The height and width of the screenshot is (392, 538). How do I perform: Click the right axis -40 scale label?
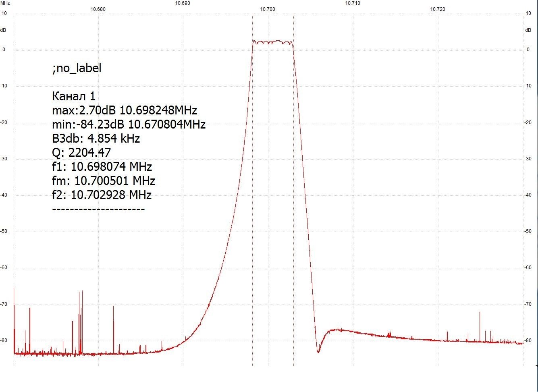(528, 195)
